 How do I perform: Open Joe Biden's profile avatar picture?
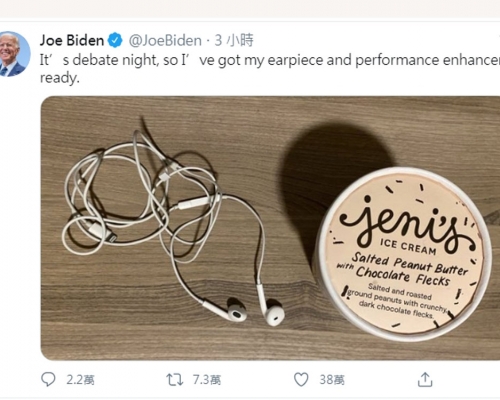[x=14, y=54]
